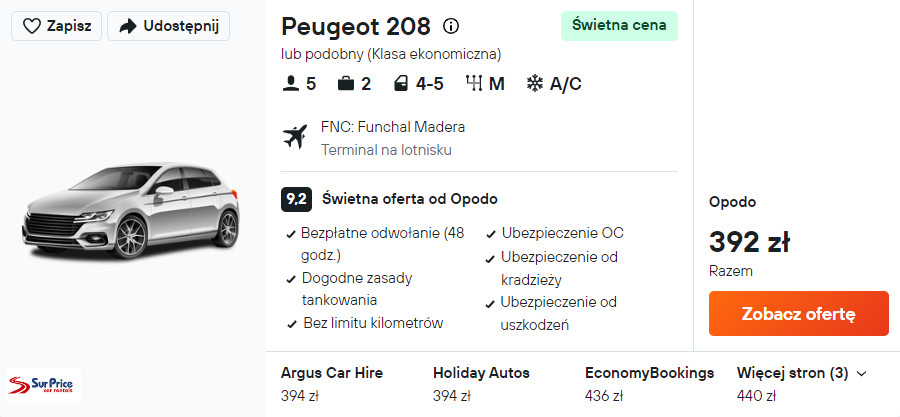Click the luggage bag icon

(346, 84)
